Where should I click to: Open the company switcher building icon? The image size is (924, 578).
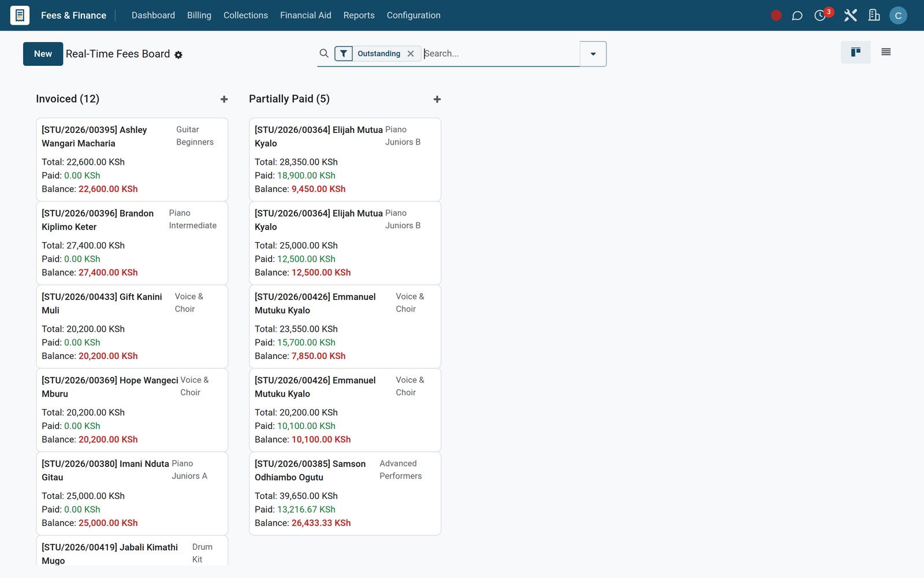(x=874, y=16)
